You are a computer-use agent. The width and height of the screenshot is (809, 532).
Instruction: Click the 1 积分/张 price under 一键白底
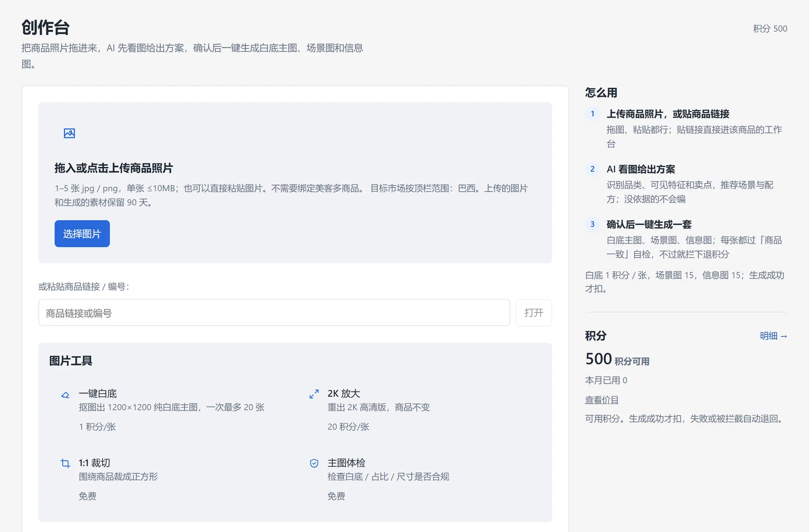(x=97, y=427)
